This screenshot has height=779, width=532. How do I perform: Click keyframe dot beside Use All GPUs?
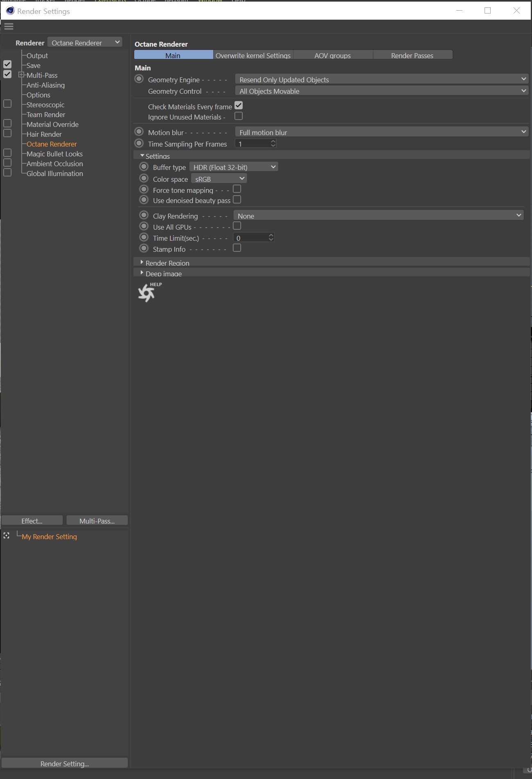click(x=144, y=226)
